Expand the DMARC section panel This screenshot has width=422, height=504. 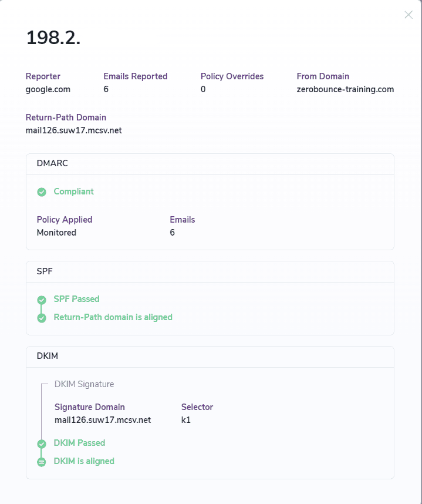tap(210, 164)
